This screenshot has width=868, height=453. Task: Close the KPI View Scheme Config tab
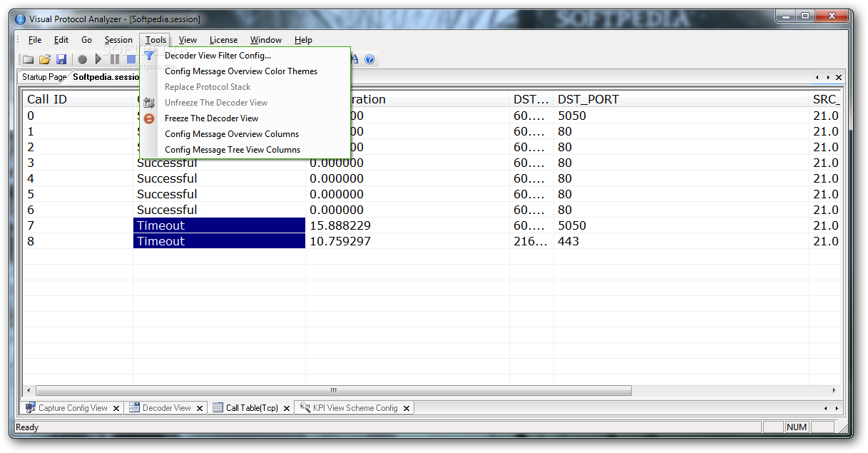click(x=407, y=409)
